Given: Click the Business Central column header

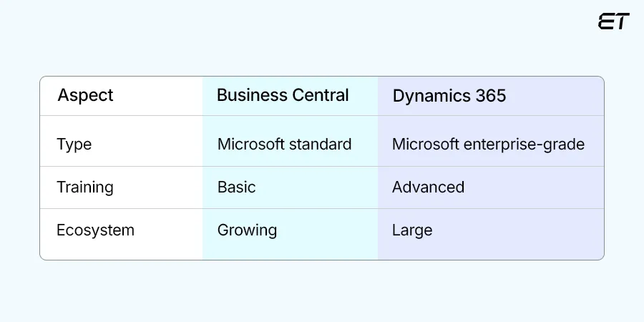Looking at the screenshot, I should pos(283,95).
